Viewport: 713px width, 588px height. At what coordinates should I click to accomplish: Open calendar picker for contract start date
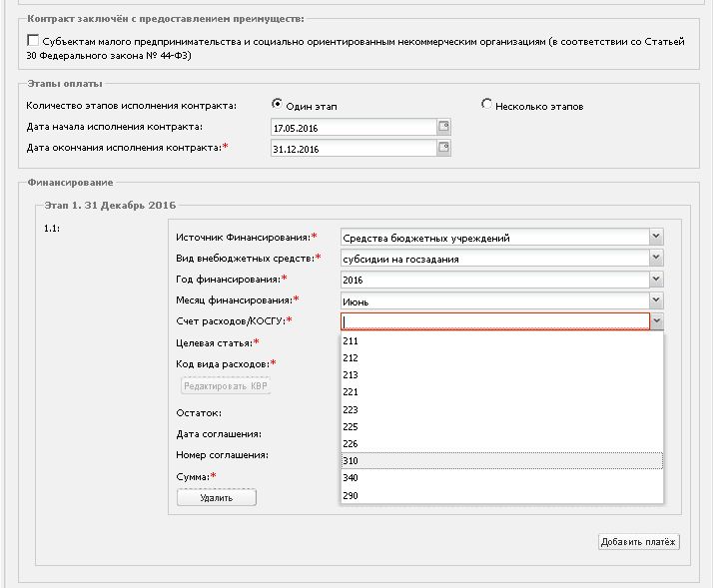tap(443, 127)
